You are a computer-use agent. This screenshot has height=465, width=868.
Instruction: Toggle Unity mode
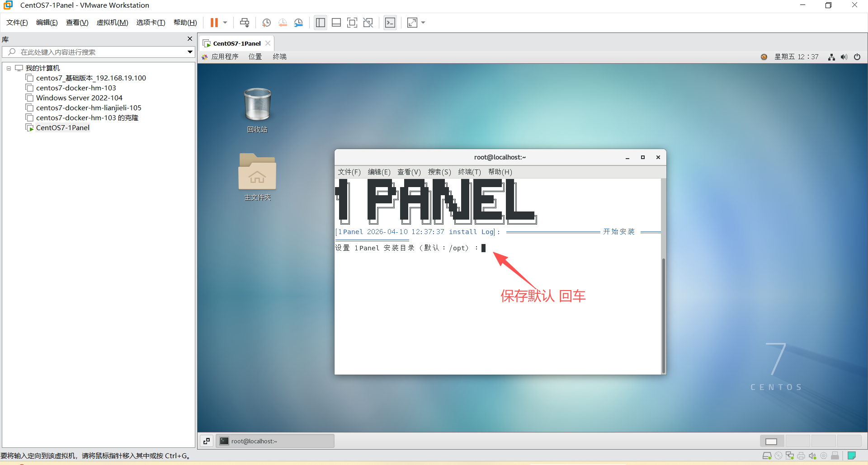coord(368,23)
